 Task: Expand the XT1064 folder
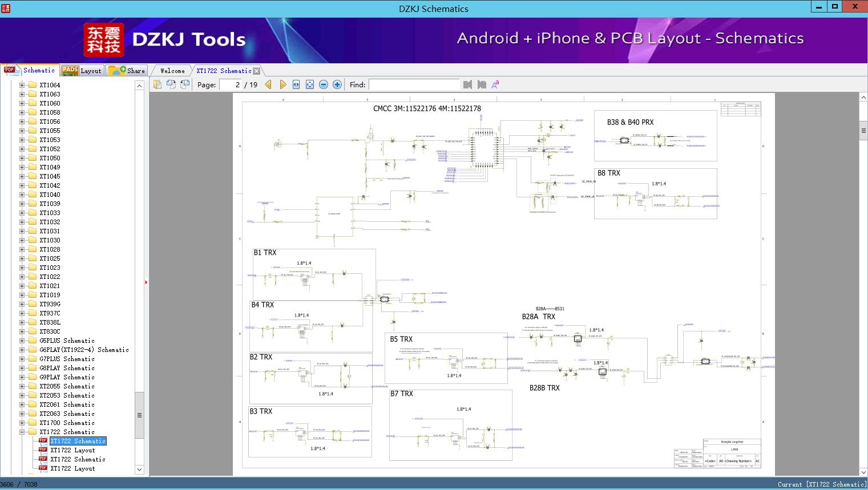tap(22, 85)
